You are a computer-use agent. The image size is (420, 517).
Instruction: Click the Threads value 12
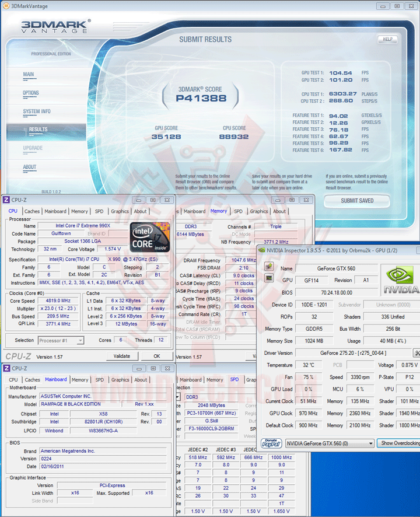(x=161, y=340)
